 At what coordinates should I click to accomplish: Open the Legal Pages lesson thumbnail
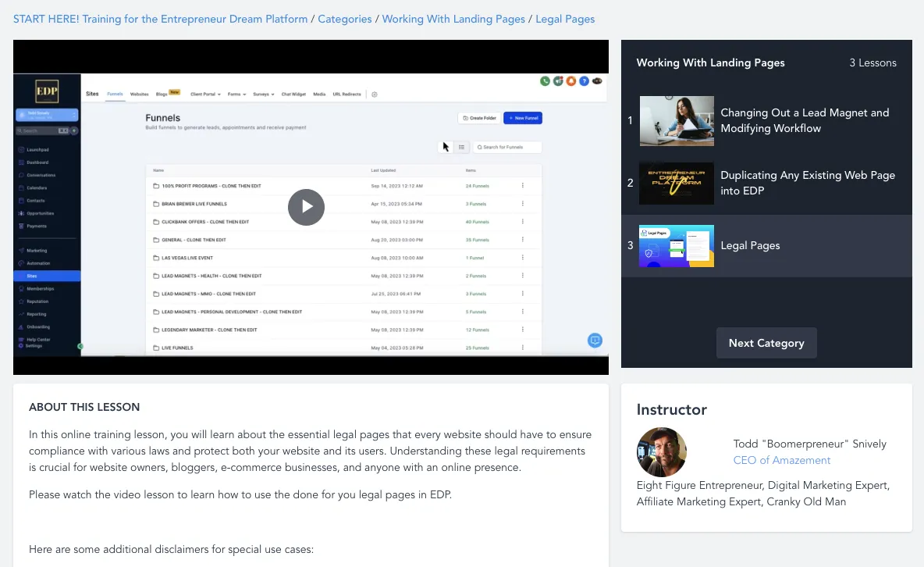pyautogui.click(x=677, y=246)
